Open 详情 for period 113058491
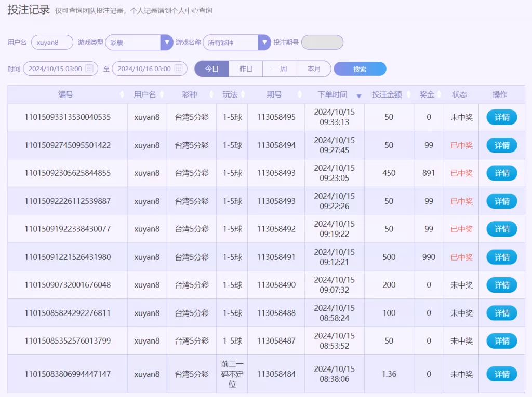 [x=502, y=257]
